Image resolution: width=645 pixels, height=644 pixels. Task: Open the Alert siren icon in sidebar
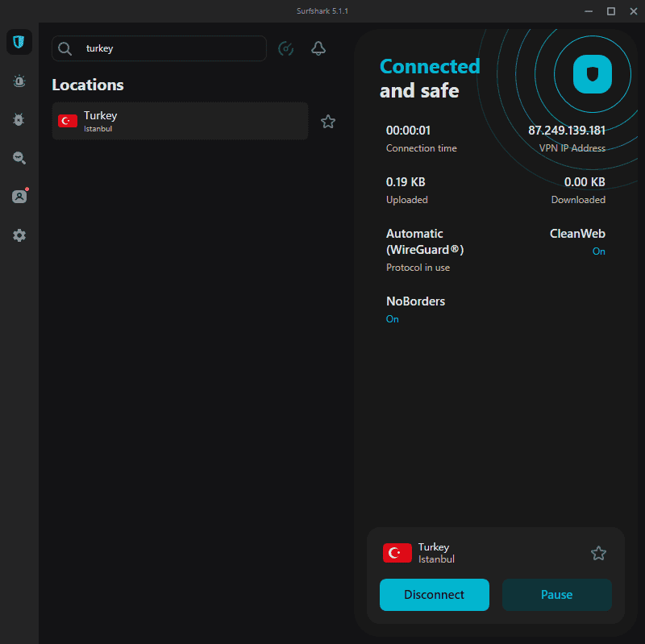[x=19, y=81]
